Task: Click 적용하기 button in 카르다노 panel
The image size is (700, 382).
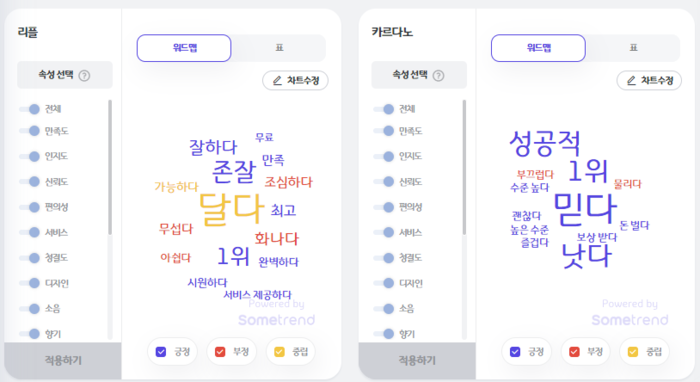Action: pos(417,360)
